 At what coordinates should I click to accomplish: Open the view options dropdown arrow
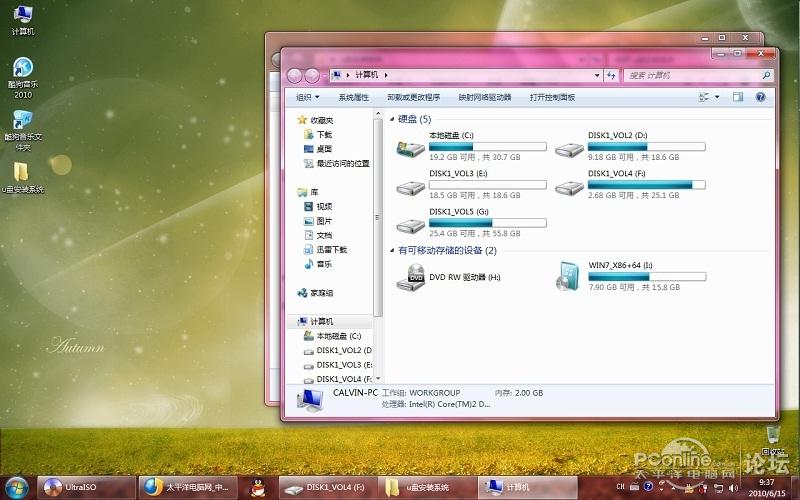pyautogui.click(x=717, y=97)
